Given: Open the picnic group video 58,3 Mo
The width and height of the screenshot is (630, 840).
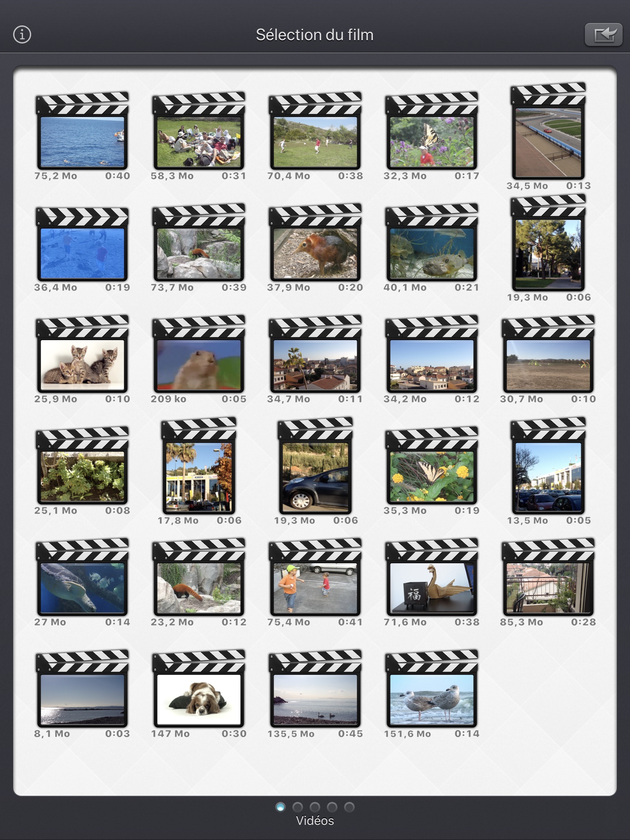Looking at the screenshot, I should tap(199, 131).
